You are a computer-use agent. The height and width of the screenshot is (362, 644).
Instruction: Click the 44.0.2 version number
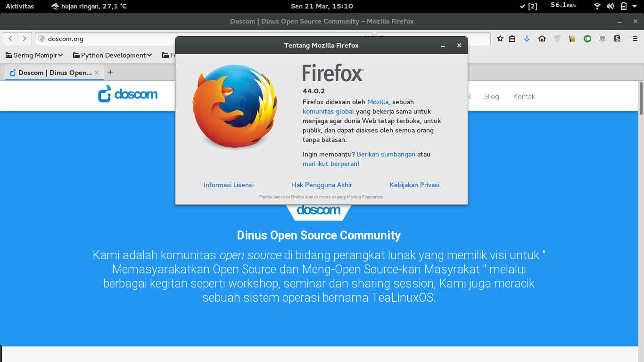click(x=314, y=91)
